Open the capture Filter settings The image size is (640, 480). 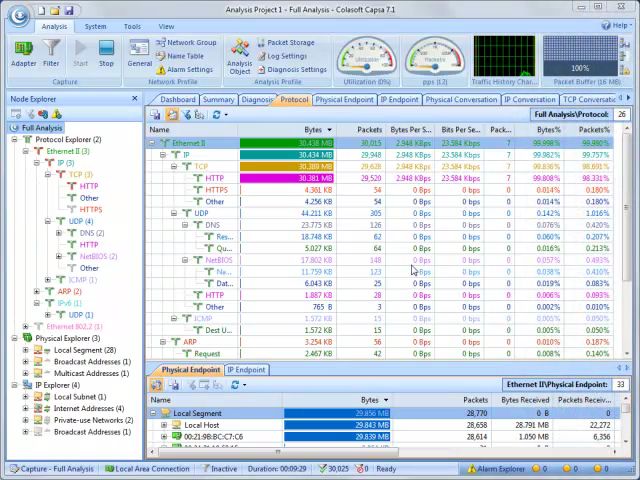51,53
